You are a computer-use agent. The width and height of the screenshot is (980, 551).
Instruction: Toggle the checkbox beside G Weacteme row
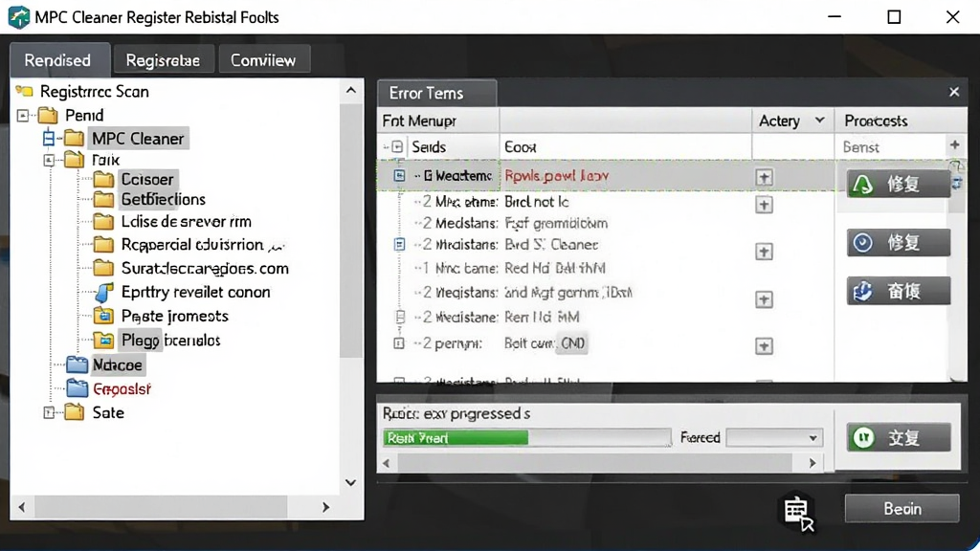coord(399,176)
